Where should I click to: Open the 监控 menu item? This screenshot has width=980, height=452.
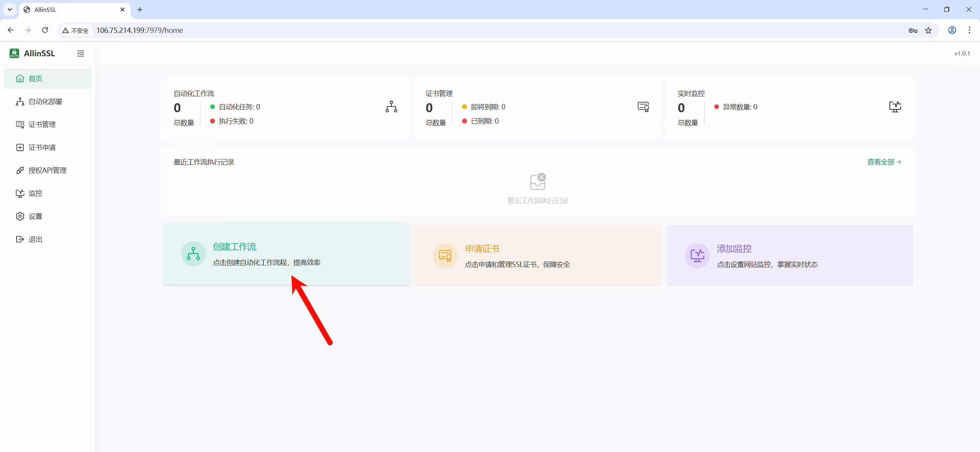(48, 193)
